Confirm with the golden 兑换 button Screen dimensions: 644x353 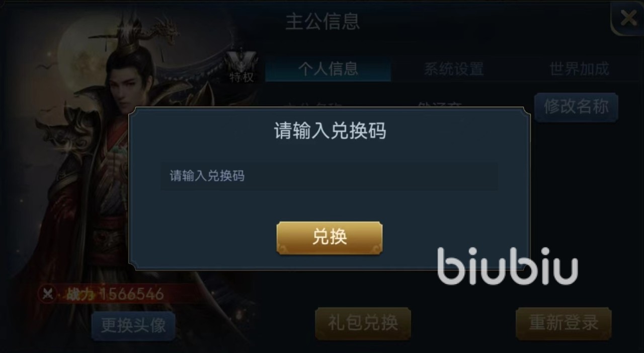330,237
